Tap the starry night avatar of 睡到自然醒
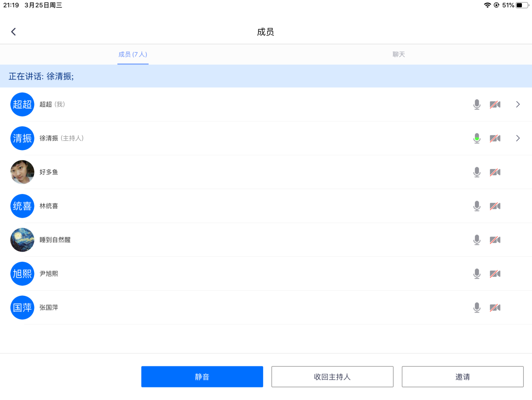This screenshot has height=400, width=532. [22, 240]
